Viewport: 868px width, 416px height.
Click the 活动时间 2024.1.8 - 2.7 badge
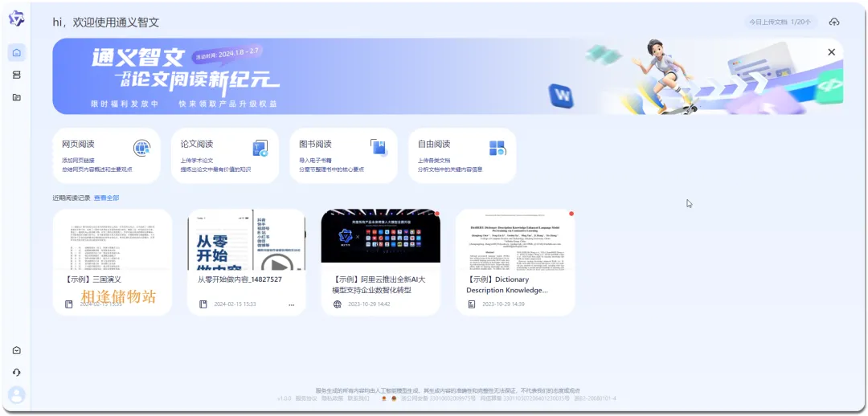pyautogui.click(x=227, y=55)
